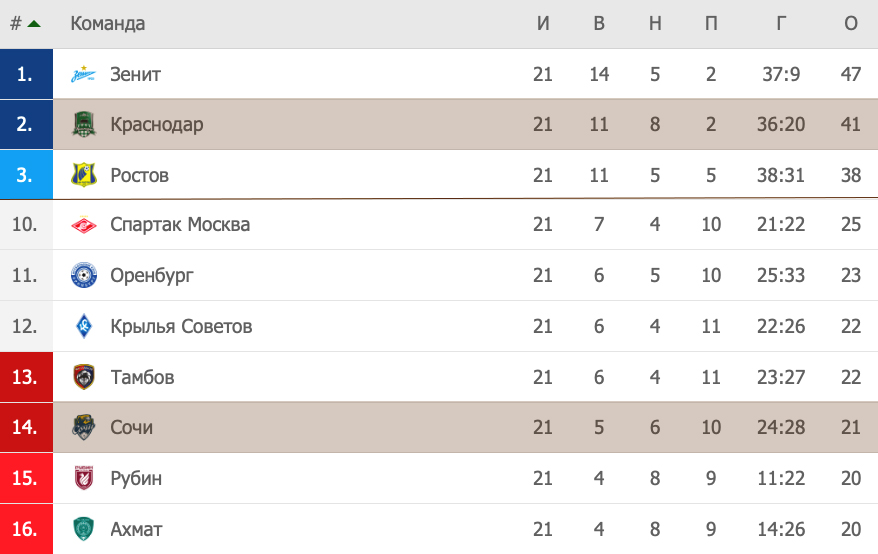Sort table by points column О

tap(851, 24)
